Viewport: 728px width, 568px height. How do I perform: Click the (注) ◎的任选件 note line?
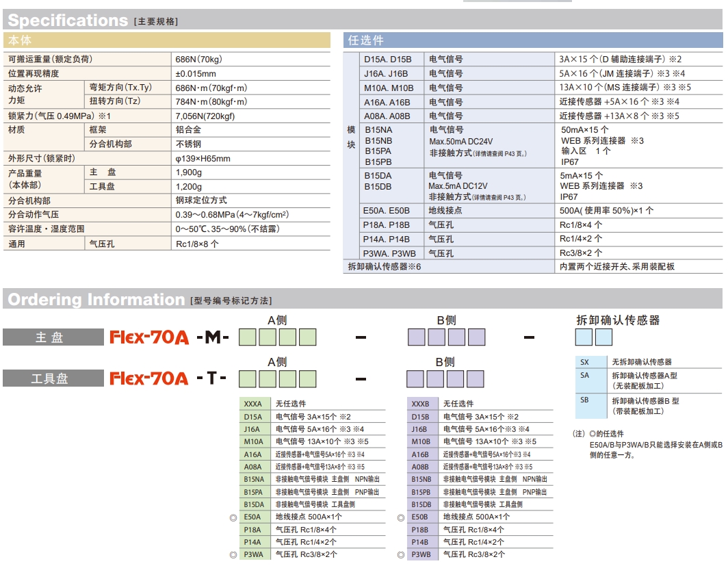click(599, 433)
